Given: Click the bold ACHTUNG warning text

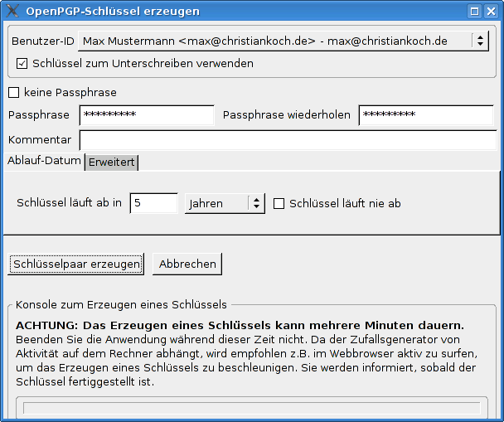Looking at the screenshot, I should (x=240, y=324).
